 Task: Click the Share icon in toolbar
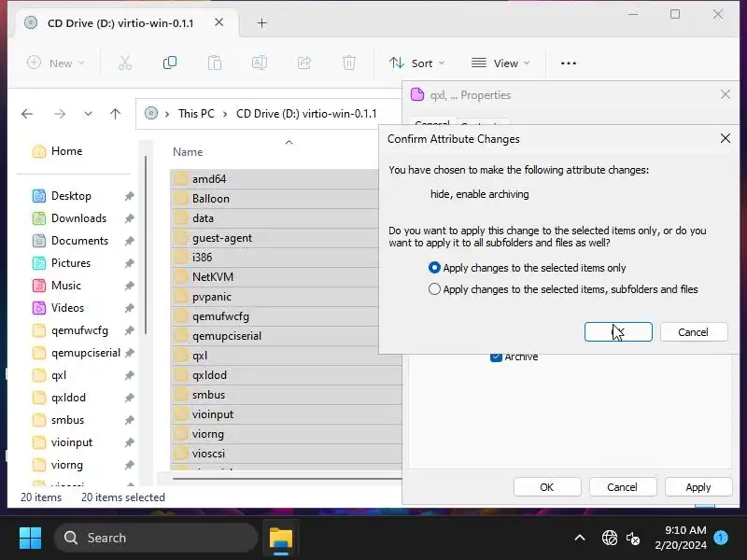click(x=304, y=63)
